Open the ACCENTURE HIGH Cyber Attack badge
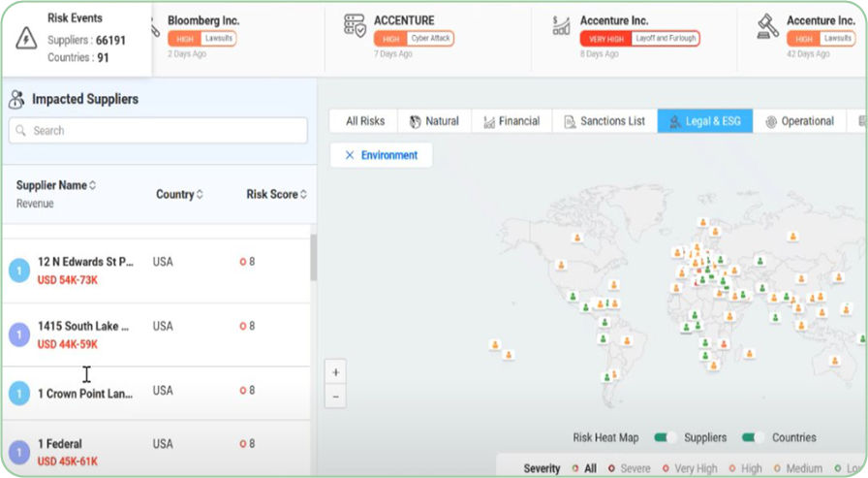The height and width of the screenshot is (478, 868). click(414, 39)
